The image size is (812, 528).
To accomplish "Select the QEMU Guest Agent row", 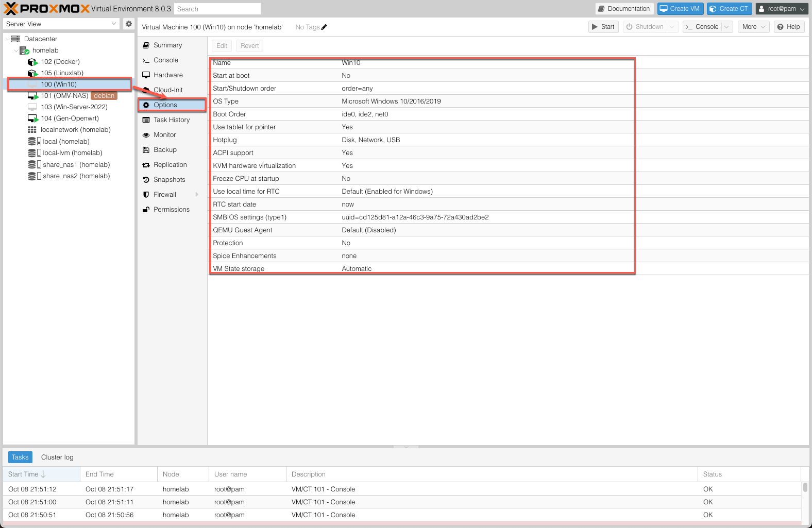I will pyautogui.click(x=508, y=230).
